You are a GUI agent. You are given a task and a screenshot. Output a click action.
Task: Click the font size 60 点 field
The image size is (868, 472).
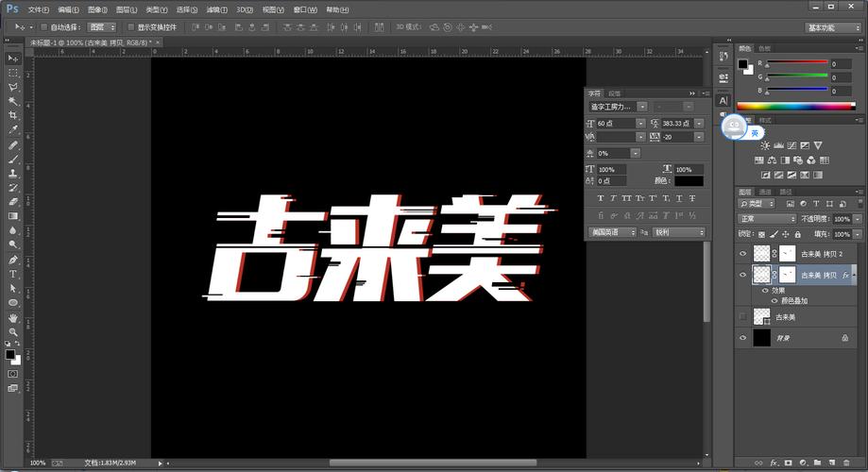[616, 124]
